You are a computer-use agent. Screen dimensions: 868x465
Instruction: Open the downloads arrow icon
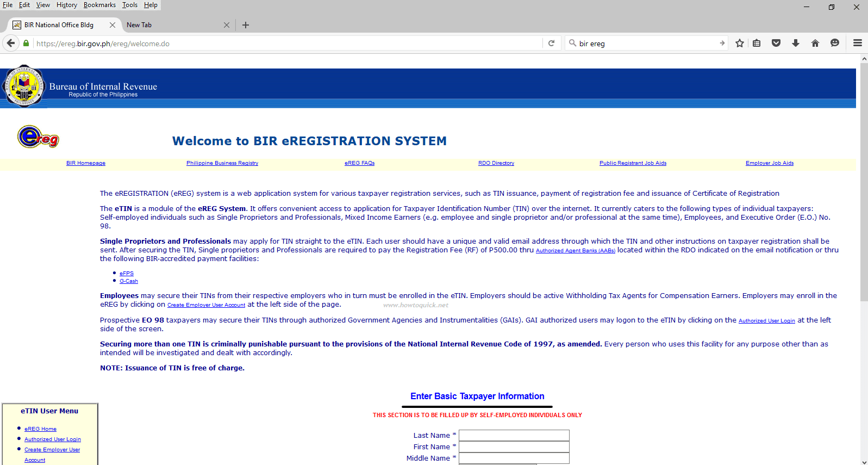pos(796,43)
